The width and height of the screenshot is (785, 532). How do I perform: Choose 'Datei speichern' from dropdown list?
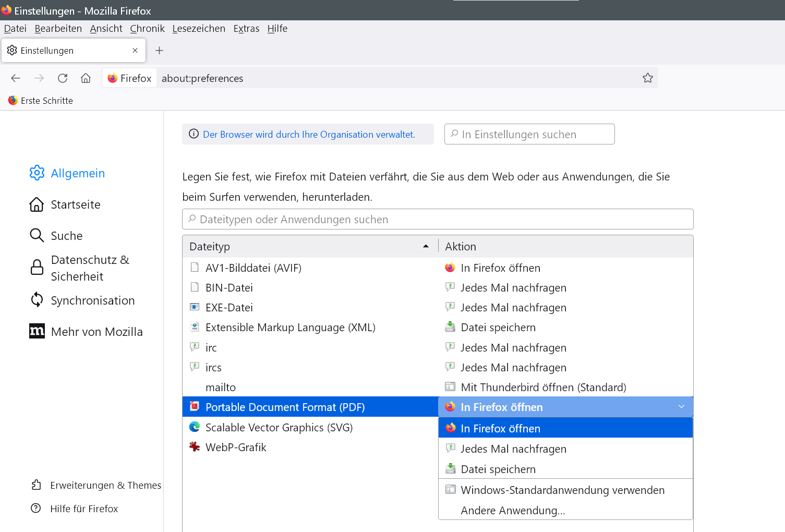498,469
